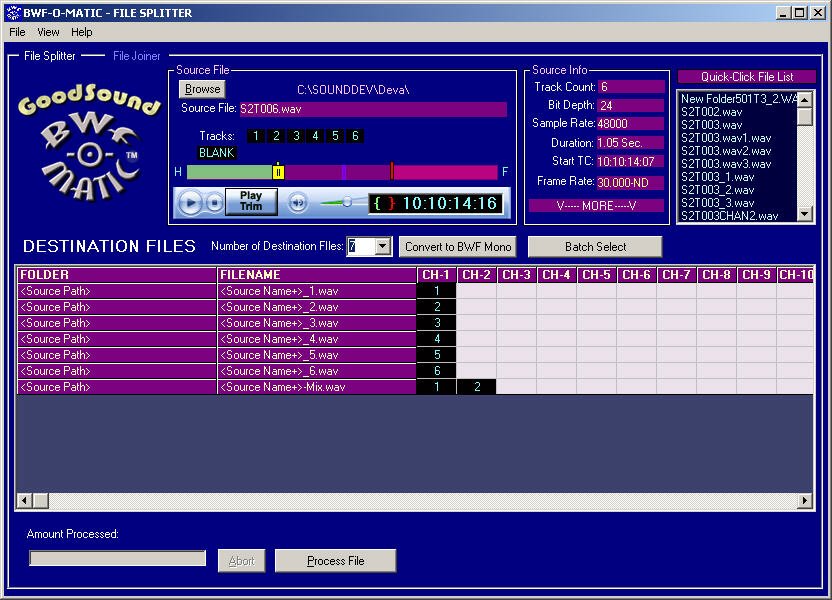Click the <Source Name+>-Mix.wav filename cell
The height and width of the screenshot is (600, 832).
317,387
